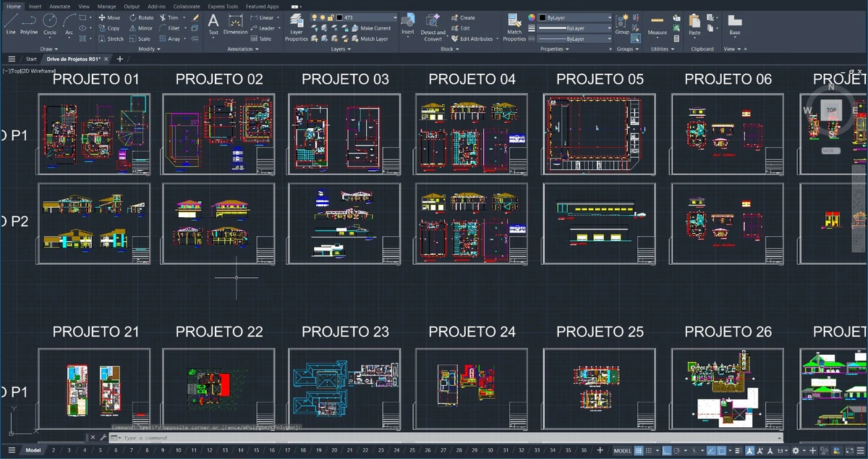This screenshot has height=459, width=868.
Task: Click the black ByLayer color swatch
Action: pyautogui.click(x=542, y=17)
